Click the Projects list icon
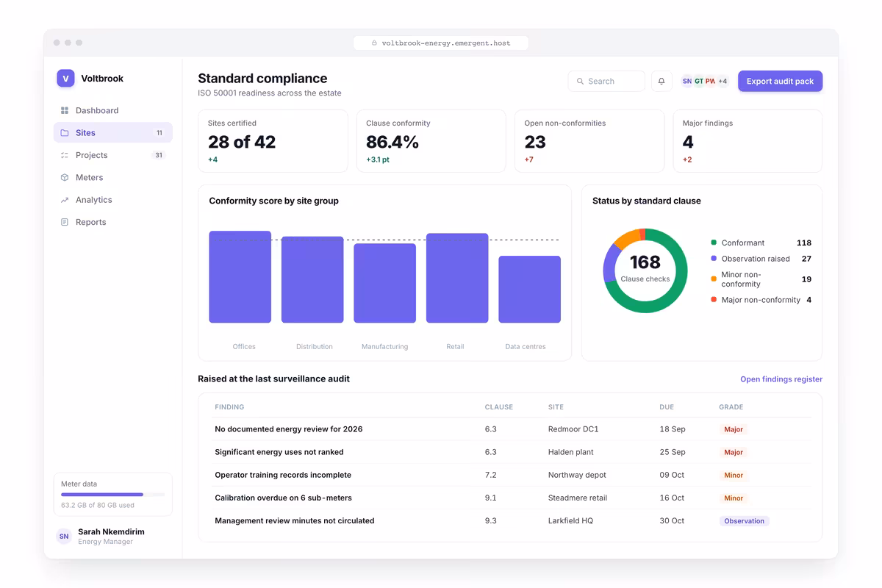Image resolution: width=882 pixels, height=588 pixels. (65, 155)
